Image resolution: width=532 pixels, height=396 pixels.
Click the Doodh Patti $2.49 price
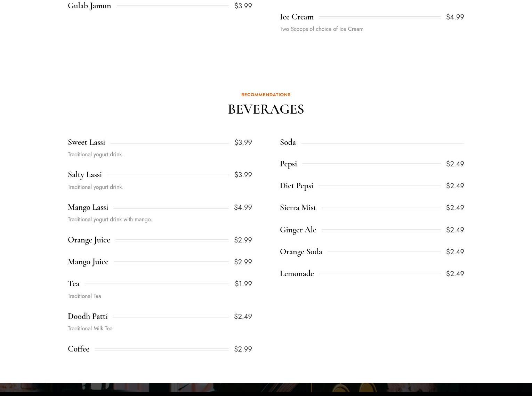pyautogui.click(x=243, y=316)
